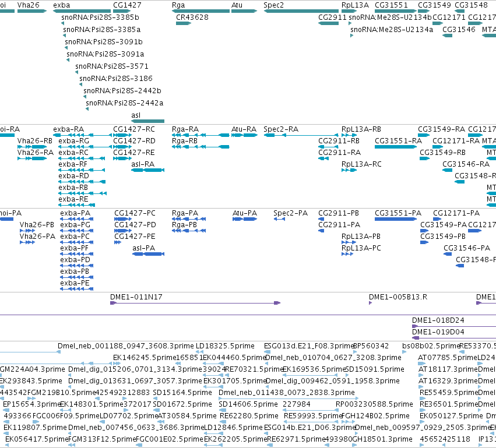
Task: Select snoRNA:Psi28S-3186 label
Action: point(116,79)
